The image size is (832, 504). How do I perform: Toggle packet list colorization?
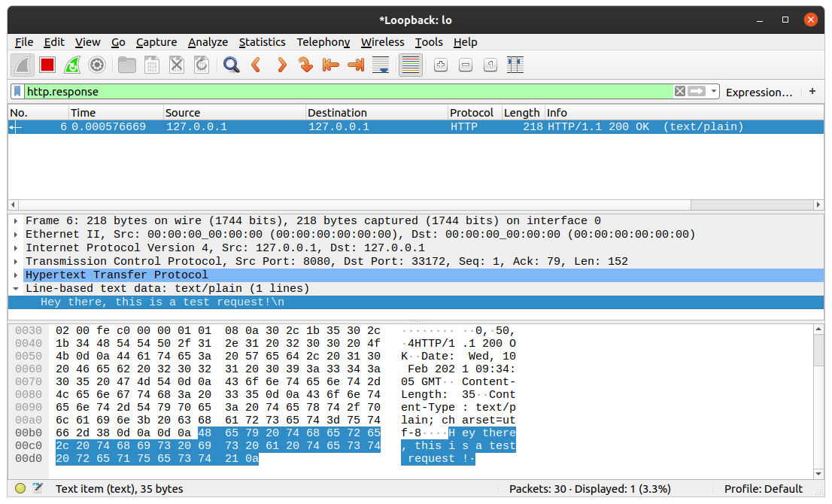click(x=410, y=65)
